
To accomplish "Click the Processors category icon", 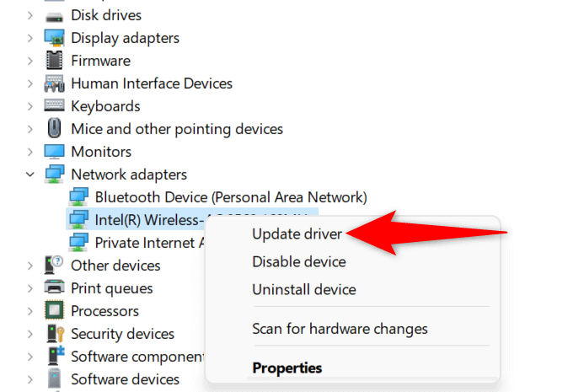I will click(54, 311).
